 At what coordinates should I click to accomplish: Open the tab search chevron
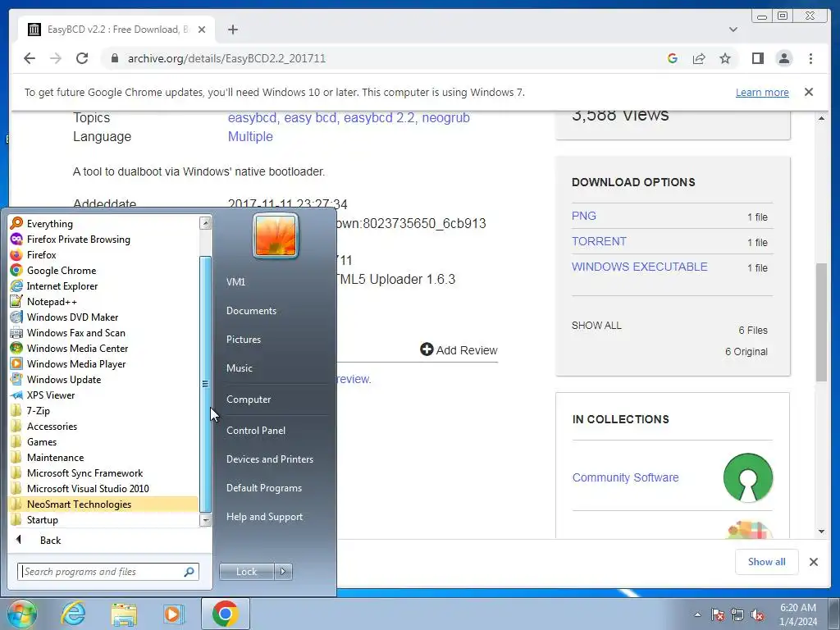733,30
